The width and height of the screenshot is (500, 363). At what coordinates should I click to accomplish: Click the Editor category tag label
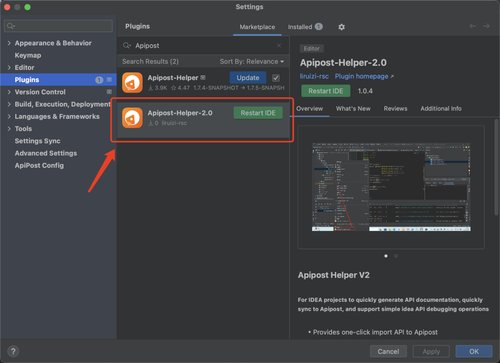[312, 49]
